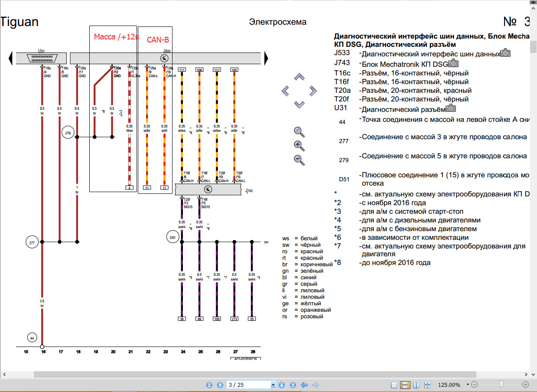Click the 'Tiguan' title text

[x=19, y=22]
